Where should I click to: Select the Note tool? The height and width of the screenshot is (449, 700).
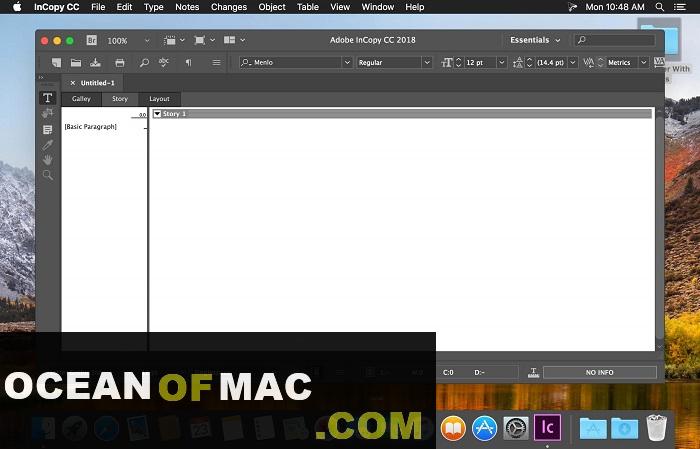coord(48,129)
